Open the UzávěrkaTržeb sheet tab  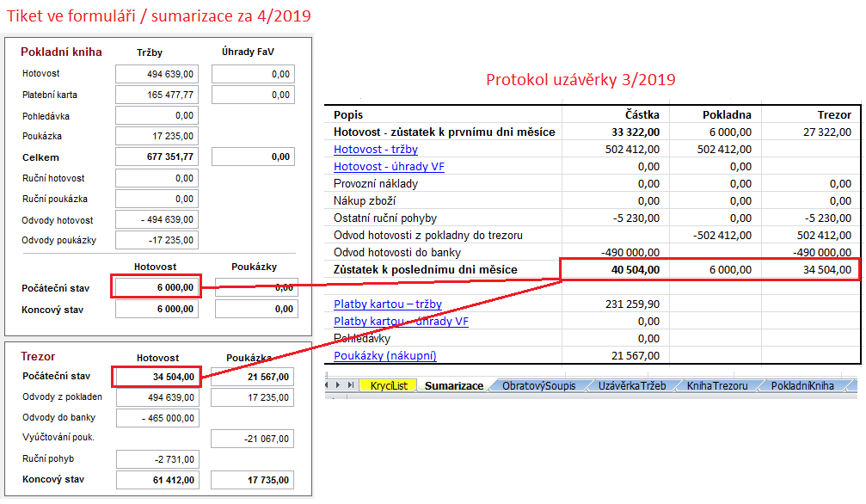632,386
